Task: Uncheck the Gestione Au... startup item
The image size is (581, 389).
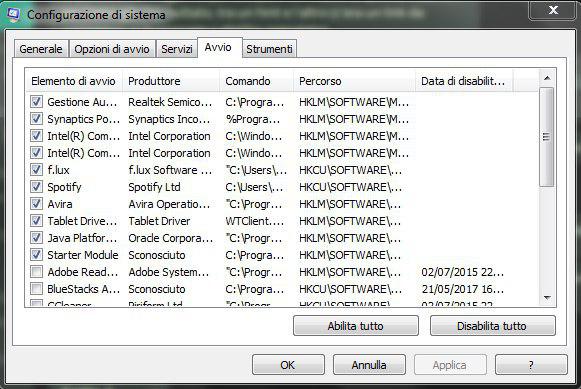Action: [36, 102]
